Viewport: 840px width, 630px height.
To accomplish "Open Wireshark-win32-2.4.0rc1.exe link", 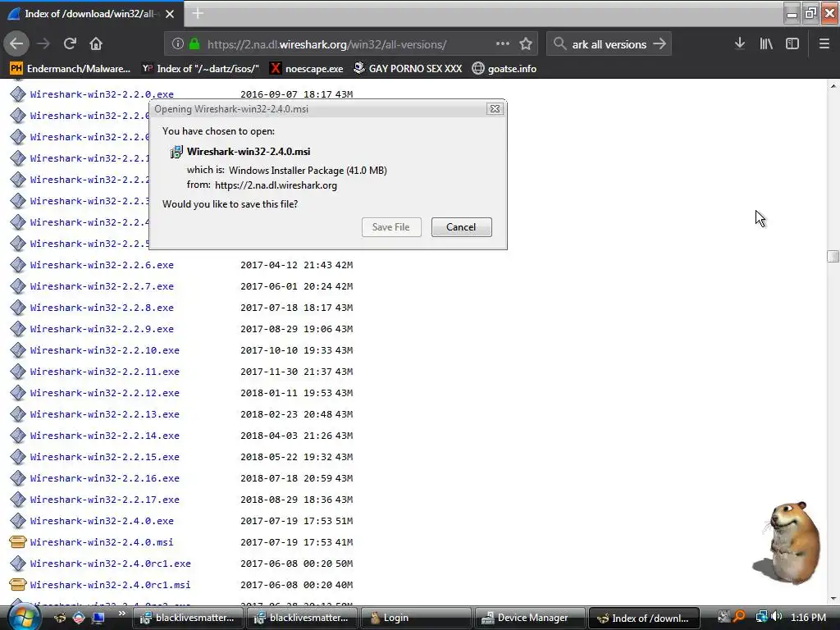I will pos(111,564).
